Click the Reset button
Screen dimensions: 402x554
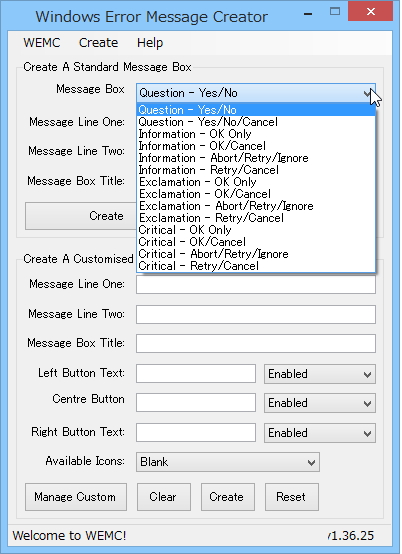(291, 497)
